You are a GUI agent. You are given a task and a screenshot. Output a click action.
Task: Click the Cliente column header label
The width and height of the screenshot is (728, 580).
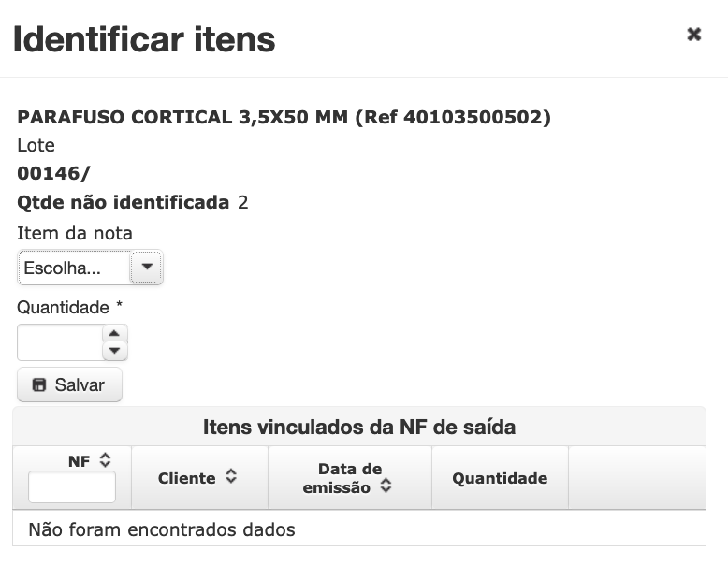click(x=186, y=478)
